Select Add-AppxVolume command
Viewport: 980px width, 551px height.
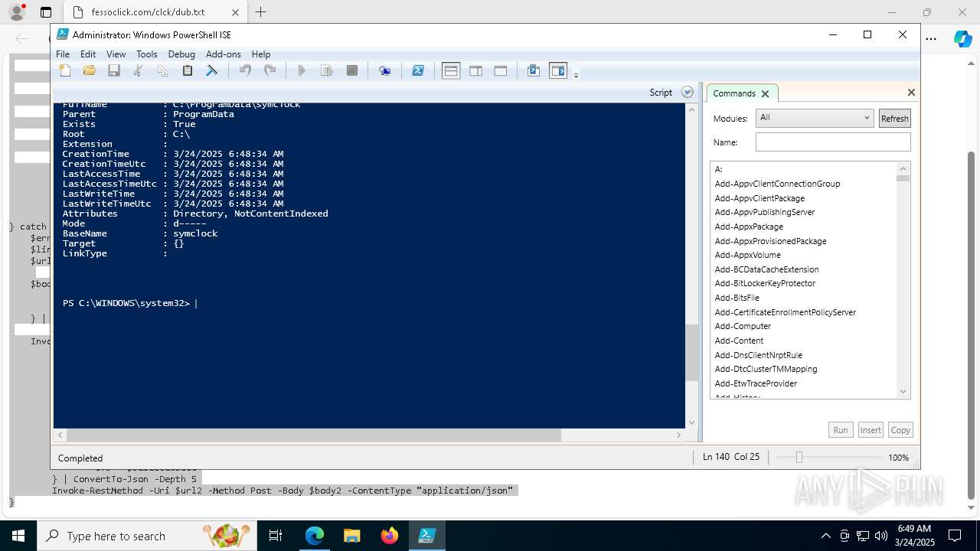(748, 255)
